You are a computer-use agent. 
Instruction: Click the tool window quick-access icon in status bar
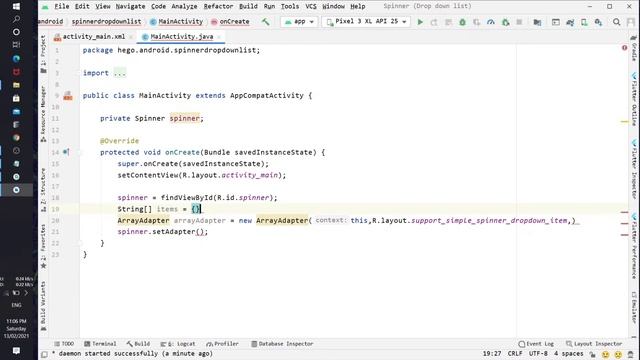coord(44,354)
